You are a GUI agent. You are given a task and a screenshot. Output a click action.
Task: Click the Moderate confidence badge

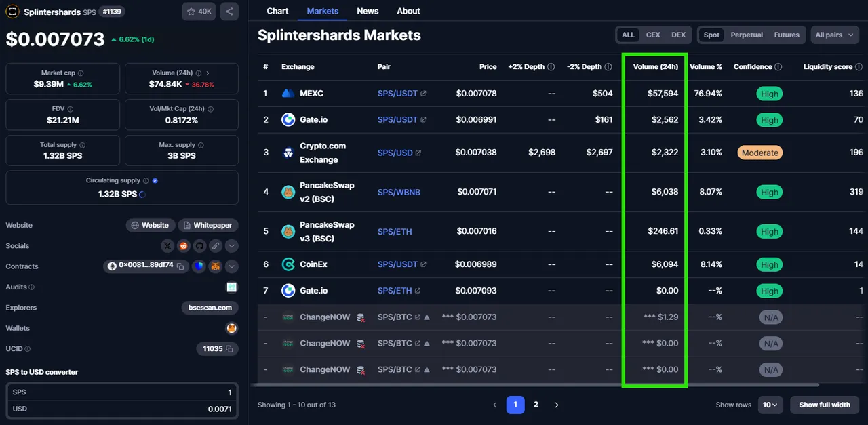(x=760, y=153)
